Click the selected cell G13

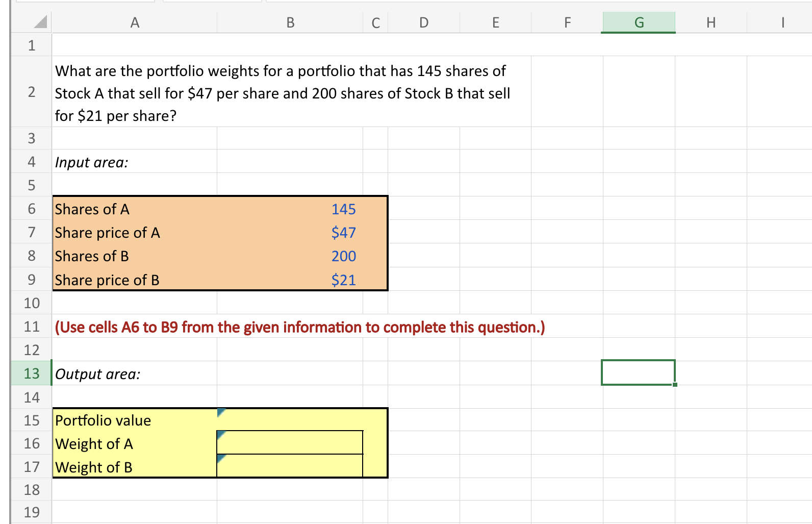[x=639, y=372]
